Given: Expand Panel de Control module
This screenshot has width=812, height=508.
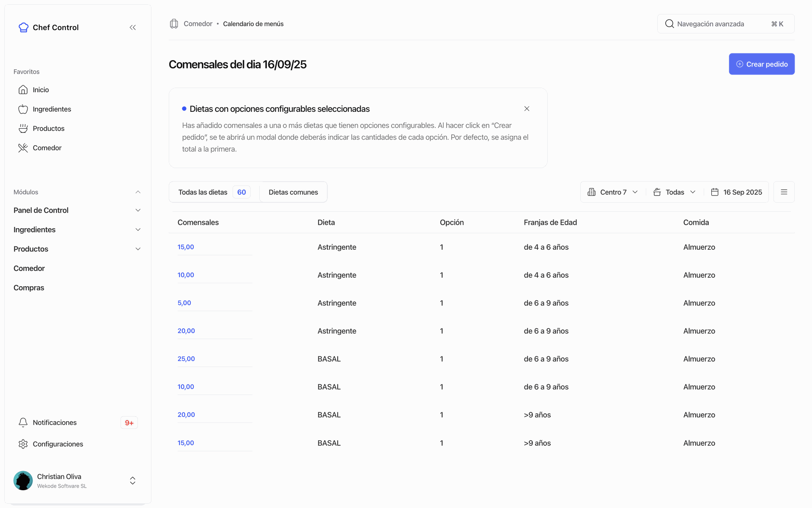Looking at the screenshot, I should [x=138, y=210].
